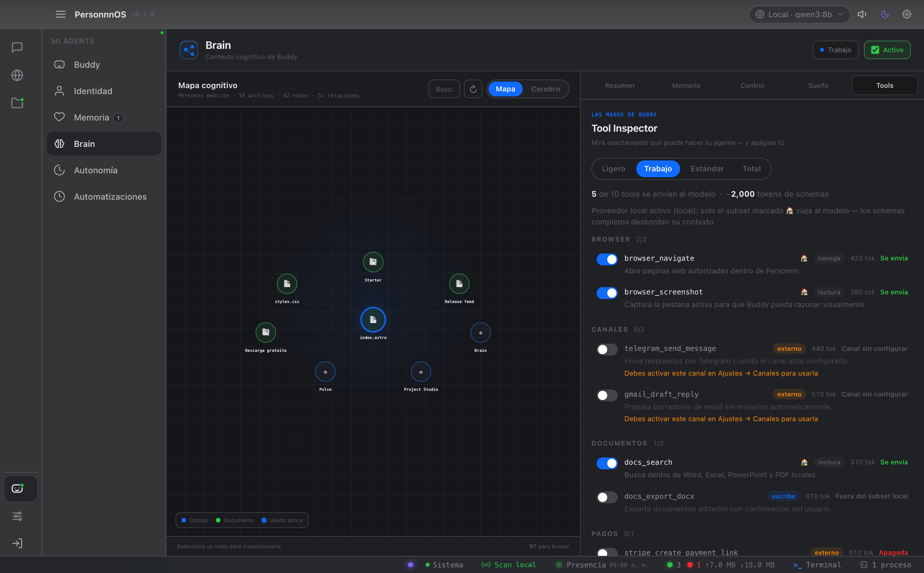The width and height of the screenshot is (924, 573).
Task: Open Terminal from the status bar
Action: pyautogui.click(x=817, y=565)
